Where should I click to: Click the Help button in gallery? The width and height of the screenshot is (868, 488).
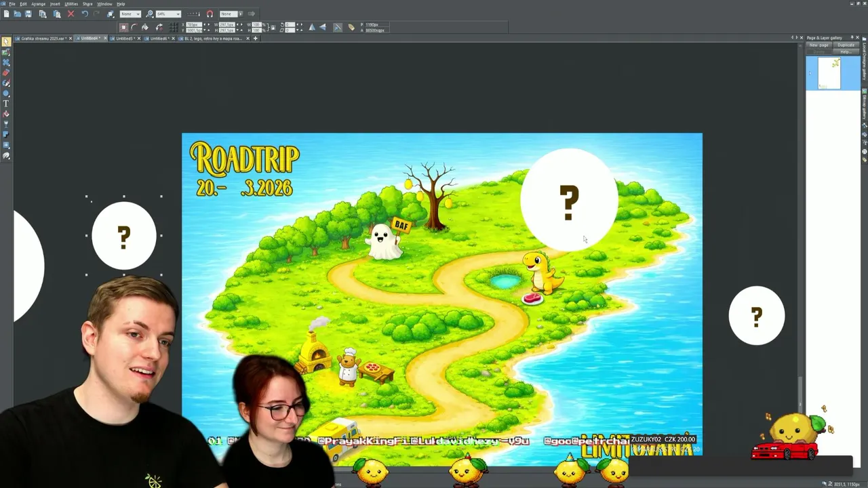[846, 52]
